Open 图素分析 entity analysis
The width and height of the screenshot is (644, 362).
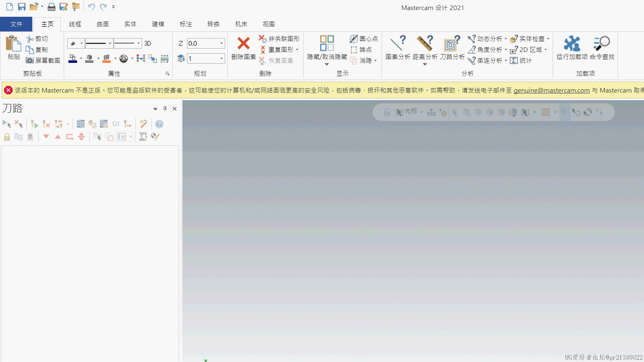398,48
